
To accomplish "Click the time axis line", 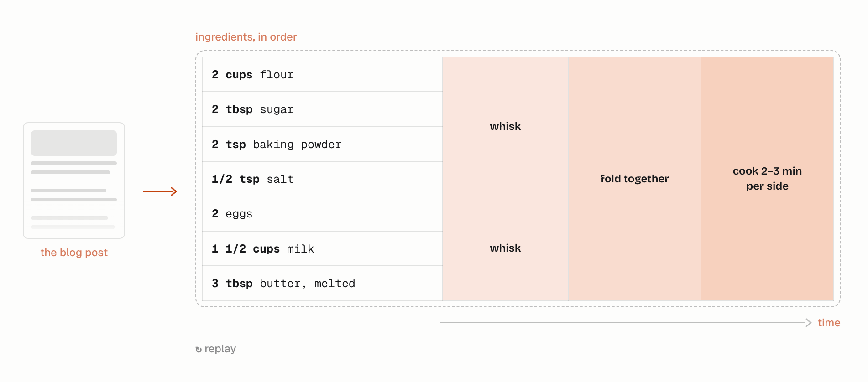I will (x=623, y=323).
